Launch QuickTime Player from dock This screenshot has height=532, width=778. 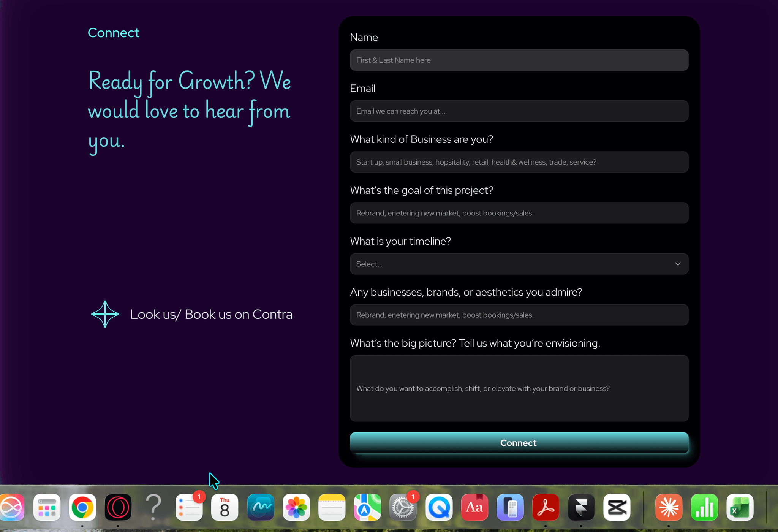(x=439, y=507)
